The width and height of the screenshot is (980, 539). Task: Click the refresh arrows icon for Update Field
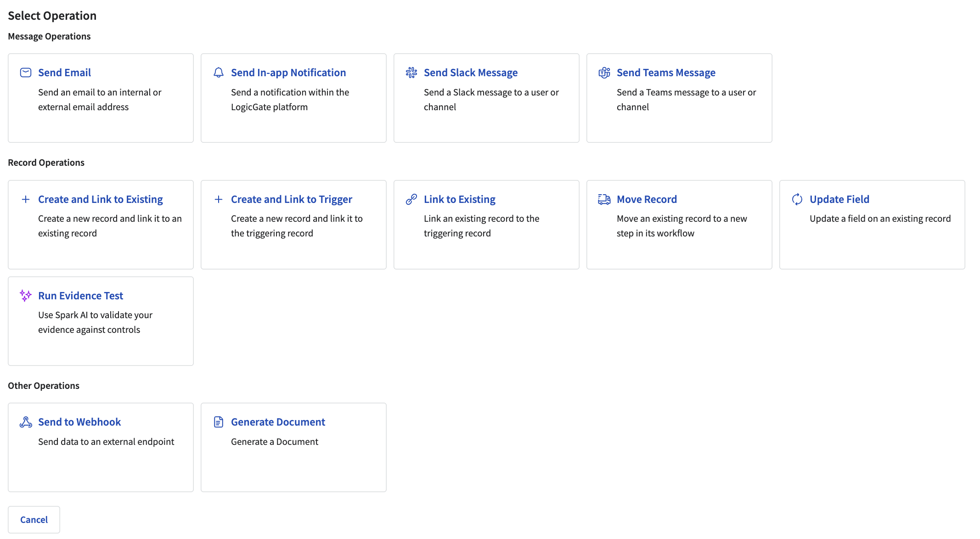797,199
